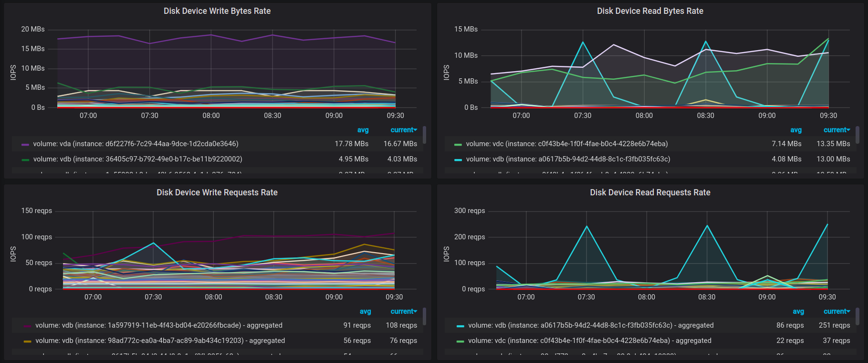Screen dimensions: 868x363
Task: Click the Write Bytes legend scrollbar
Action: pyautogui.click(x=424, y=135)
